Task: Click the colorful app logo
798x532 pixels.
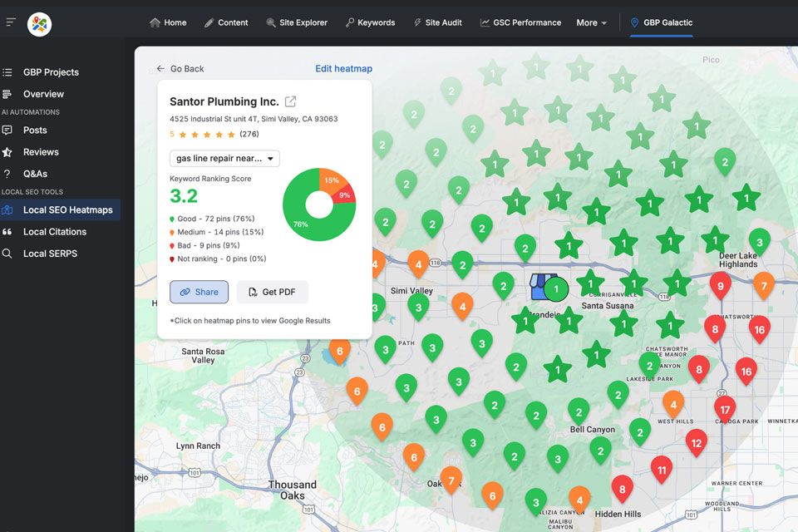Action: click(39, 23)
